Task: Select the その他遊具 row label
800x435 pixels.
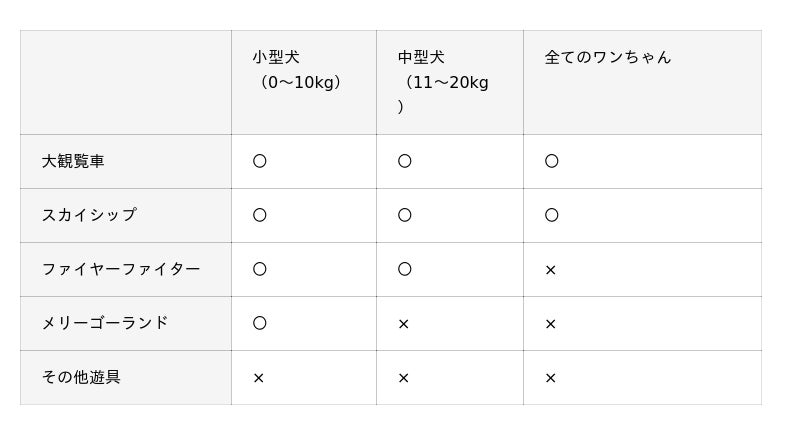Action: pos(81,377)
